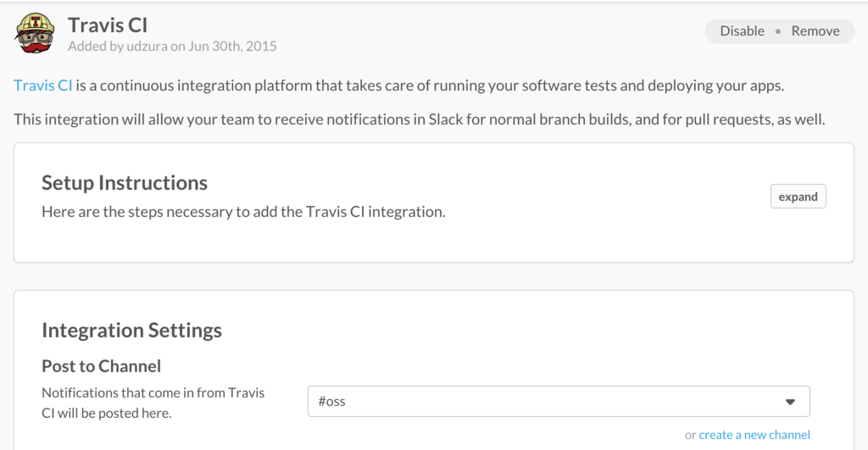Disable the Travis CI integration
The width and height of the screenshot is (868, 450).
pyautogui.click(x=742, y=31)
